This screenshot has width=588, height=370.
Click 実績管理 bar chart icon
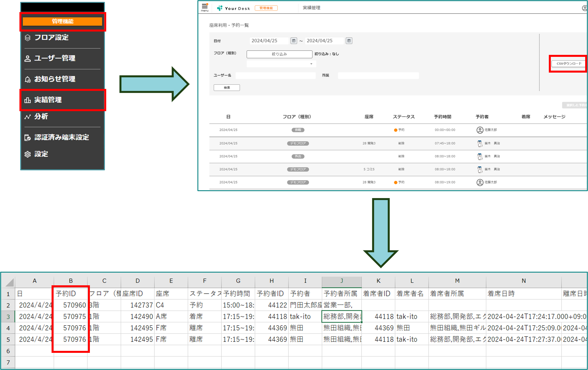pyautogui.click(x=28, y=100)
